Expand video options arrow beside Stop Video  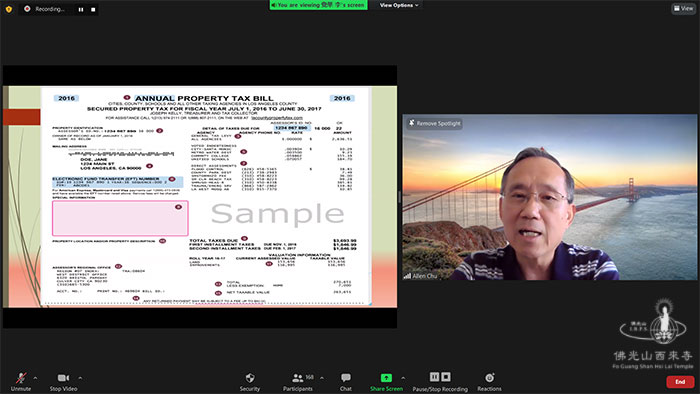point(80,378)
